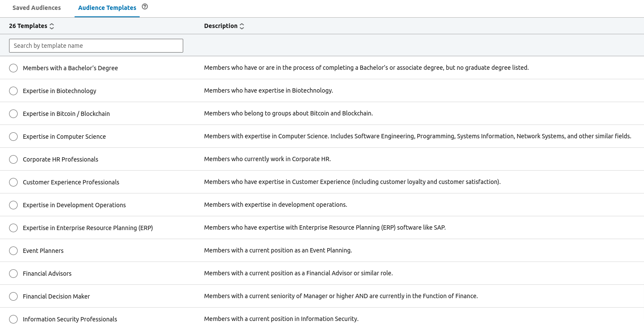This screenshot has width=644, height=327.
Task: Click the search by template name field
Action: (96, 45)
